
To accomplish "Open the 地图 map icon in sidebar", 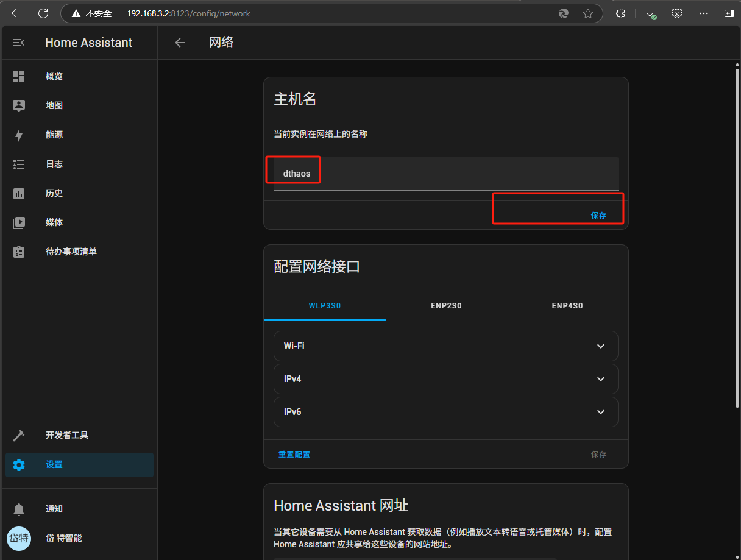I will (x=19, y=105).
